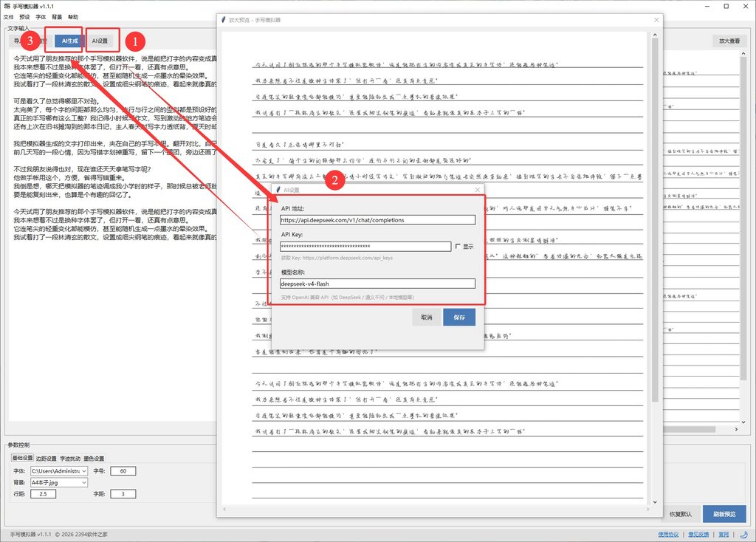
Task: Open AI设置 from the toolbar
Action: (x=100, y=41)
